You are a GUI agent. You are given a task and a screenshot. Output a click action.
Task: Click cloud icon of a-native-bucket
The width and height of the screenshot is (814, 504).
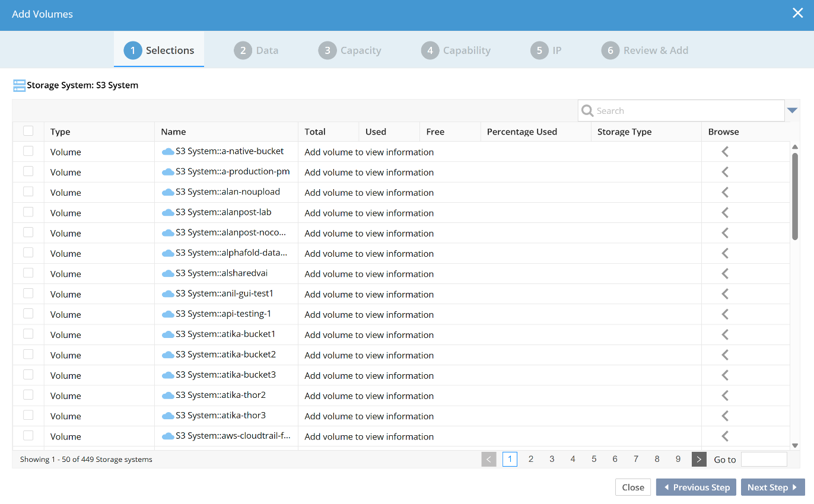point(168,152)
